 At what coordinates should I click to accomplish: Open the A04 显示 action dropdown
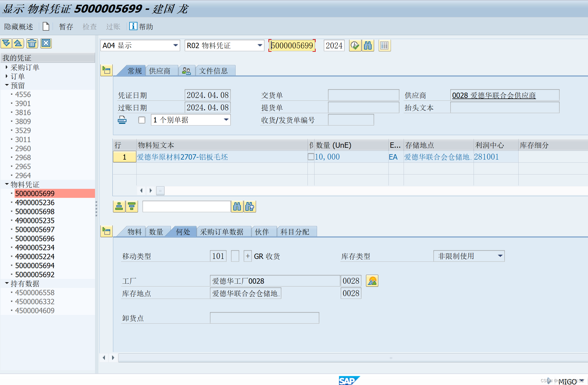pos(175,46)
